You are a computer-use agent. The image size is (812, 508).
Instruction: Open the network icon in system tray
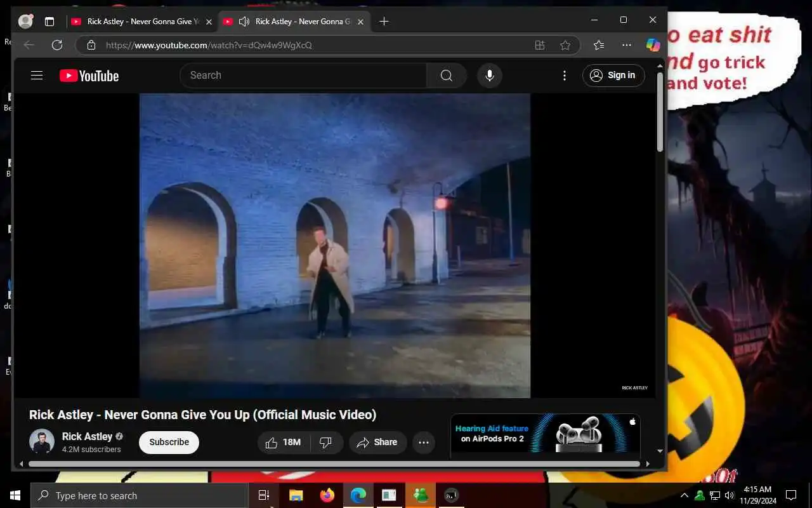pyautogui.click(x=714, y=495)
